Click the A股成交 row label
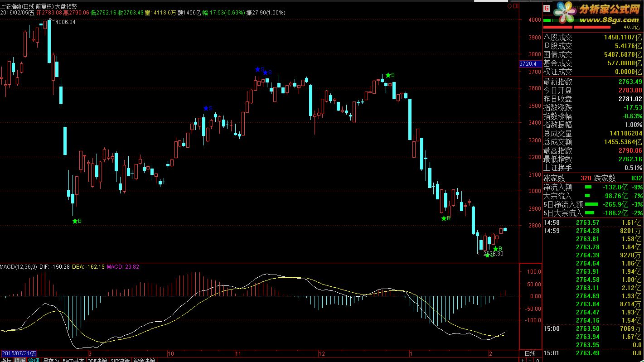 tap(558, 38)
